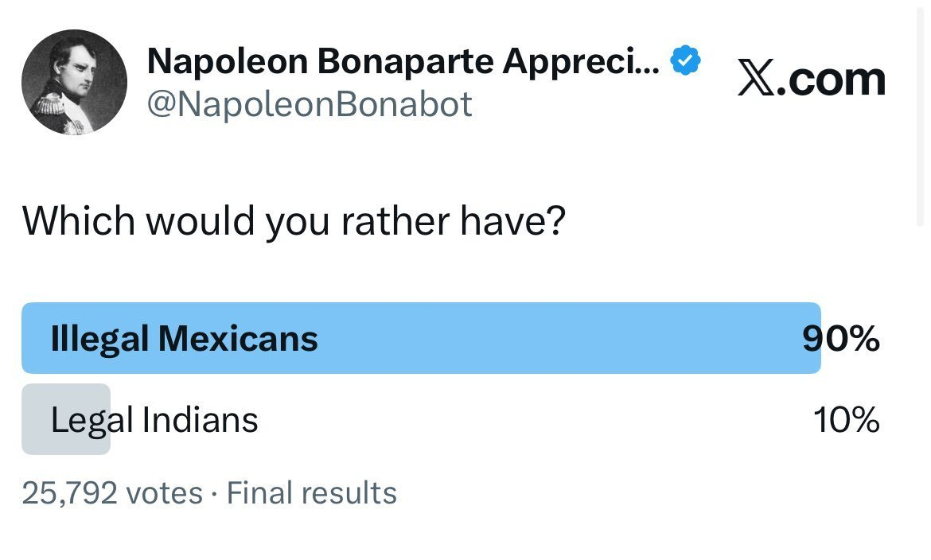Click the 'Final results' status text
Image resolution: width=931 pixels, height=560 pixels.
[312, 493]
